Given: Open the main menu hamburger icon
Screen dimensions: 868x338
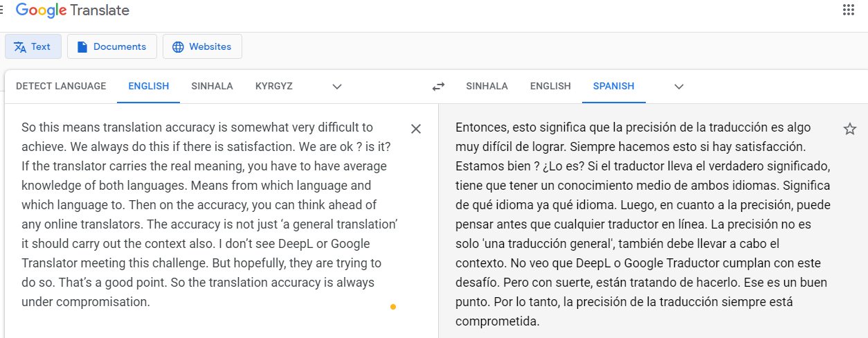Looking at the screenshot, I should (x=1, y=10).
